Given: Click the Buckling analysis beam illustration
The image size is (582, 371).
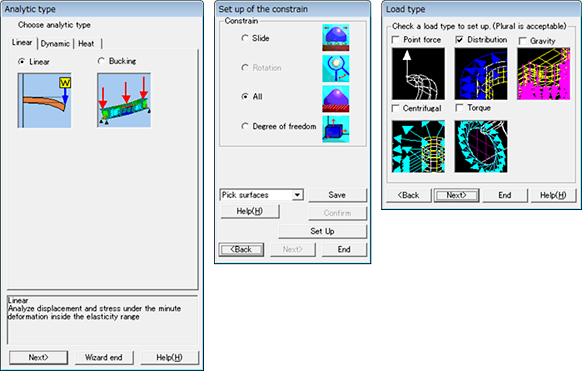Looking at the screenshot, I should tap(124, 100).
